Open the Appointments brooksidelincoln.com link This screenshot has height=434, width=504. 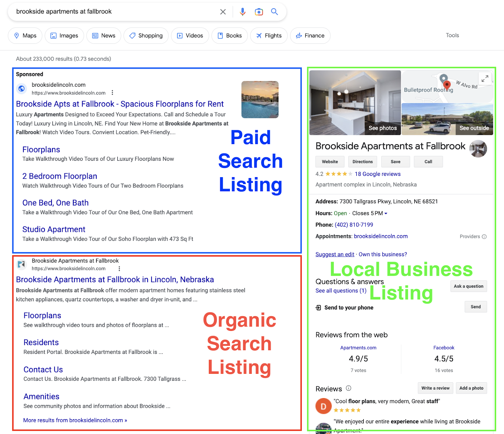[x=381, y=236]
